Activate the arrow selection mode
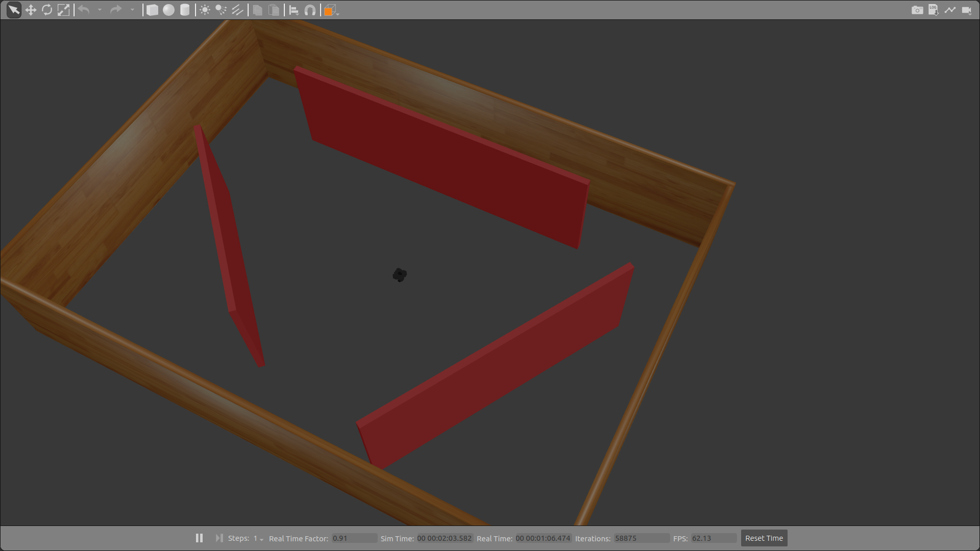The height and width of the screenshot is (551, 980). click(14, 10)
